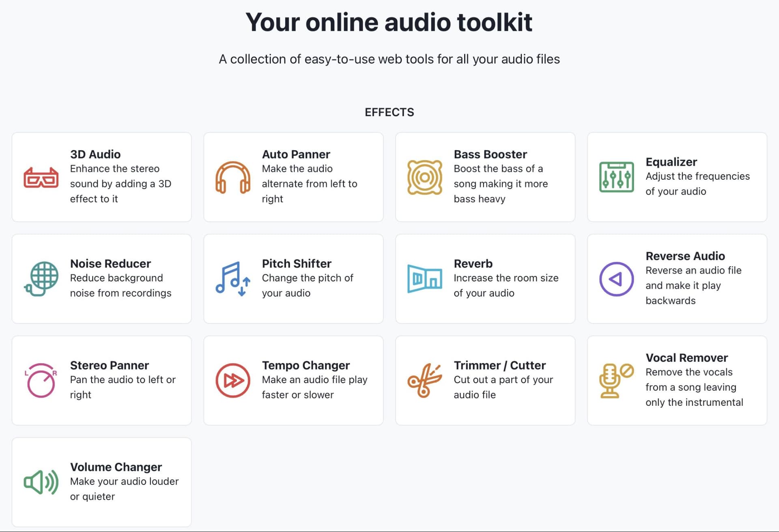
Task: Open Bass Booster via the speaker icon
Action: 424,177
